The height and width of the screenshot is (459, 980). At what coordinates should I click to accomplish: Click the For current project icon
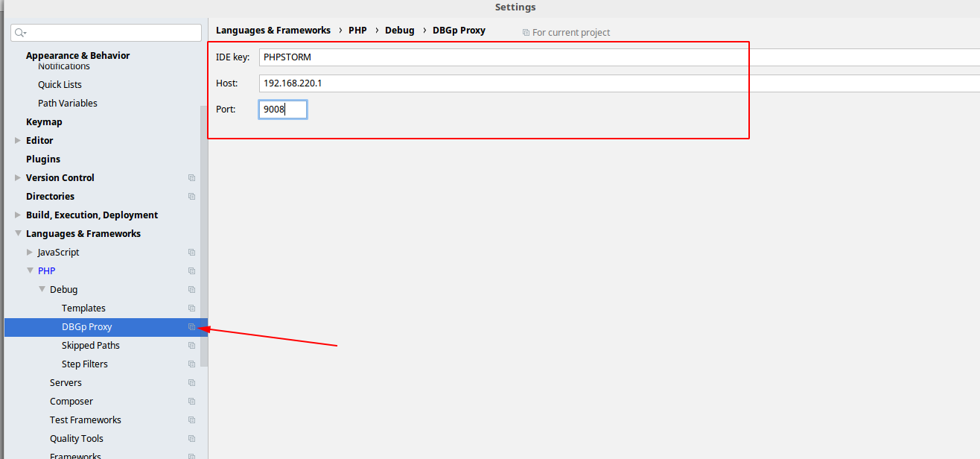pos(527,32)
